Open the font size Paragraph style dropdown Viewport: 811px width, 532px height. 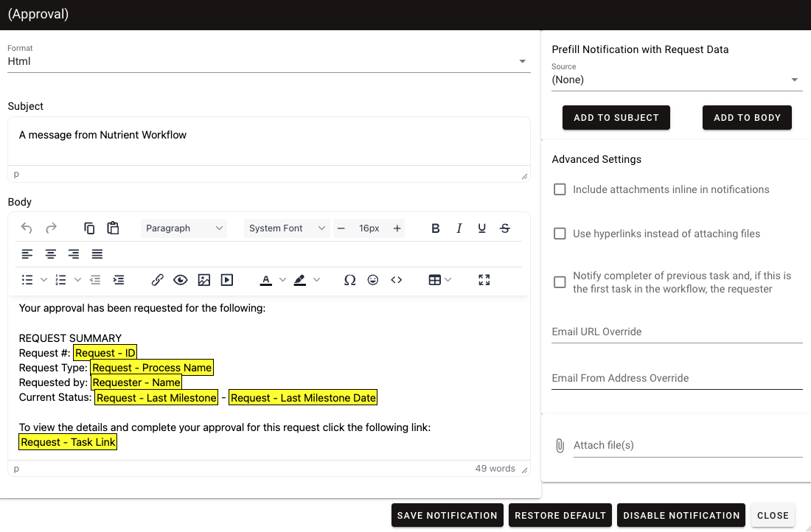(x=184, y=228)
